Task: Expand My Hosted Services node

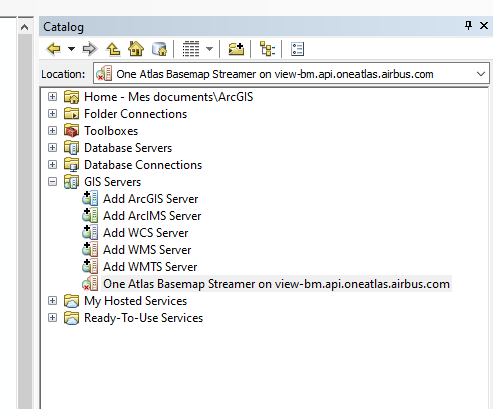Action: point(52,301)
